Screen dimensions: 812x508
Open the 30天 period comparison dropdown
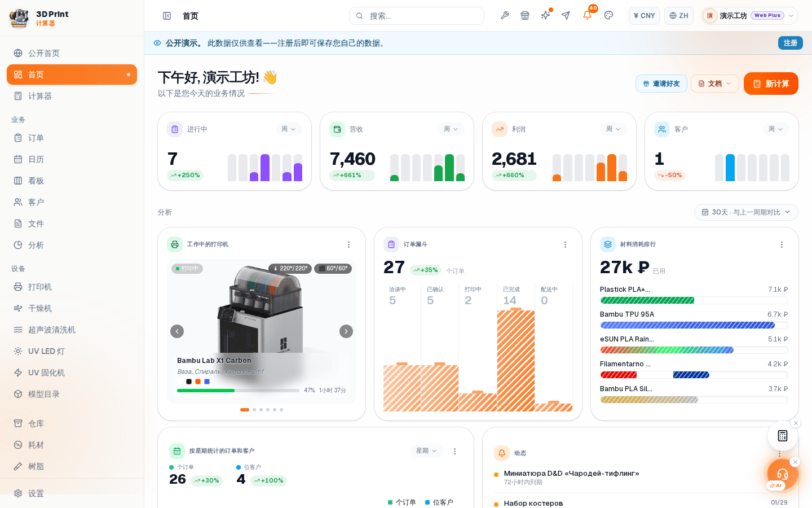(x=746, y=212)
